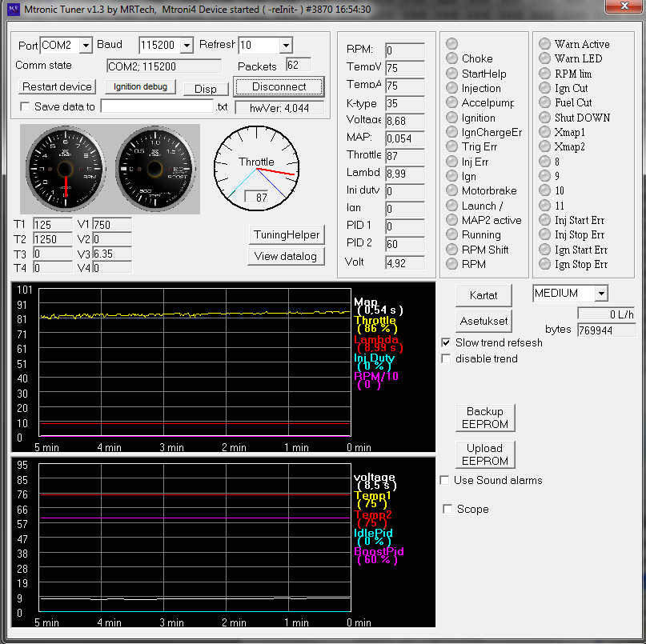Click the Choke status indicator light
The image size is (646, 644).
click(452, 58)
